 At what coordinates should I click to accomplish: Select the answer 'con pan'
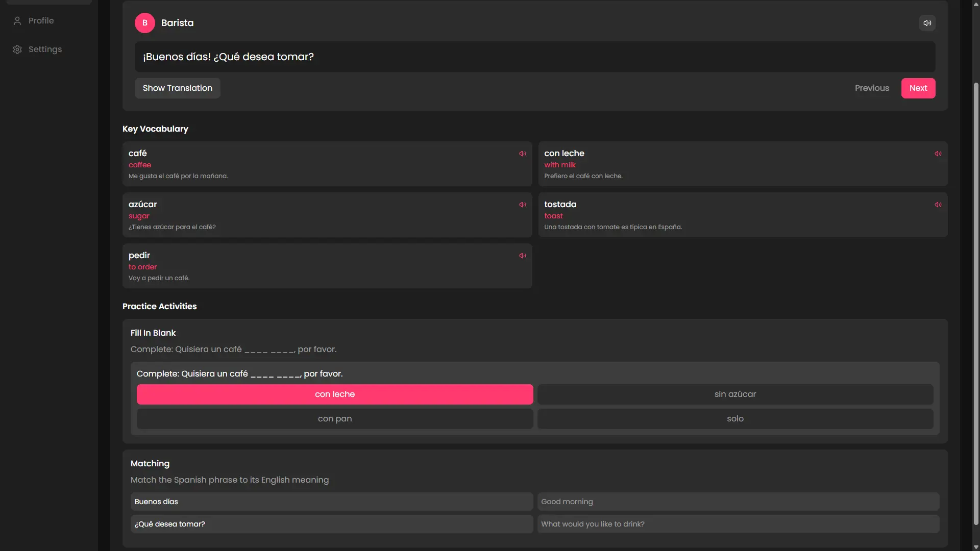335,419
